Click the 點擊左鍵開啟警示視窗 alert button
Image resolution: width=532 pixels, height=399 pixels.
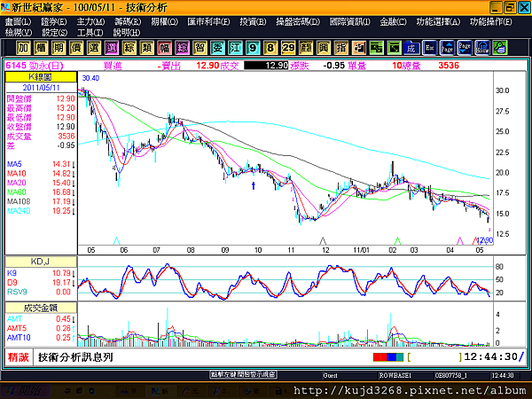point(243,374)
